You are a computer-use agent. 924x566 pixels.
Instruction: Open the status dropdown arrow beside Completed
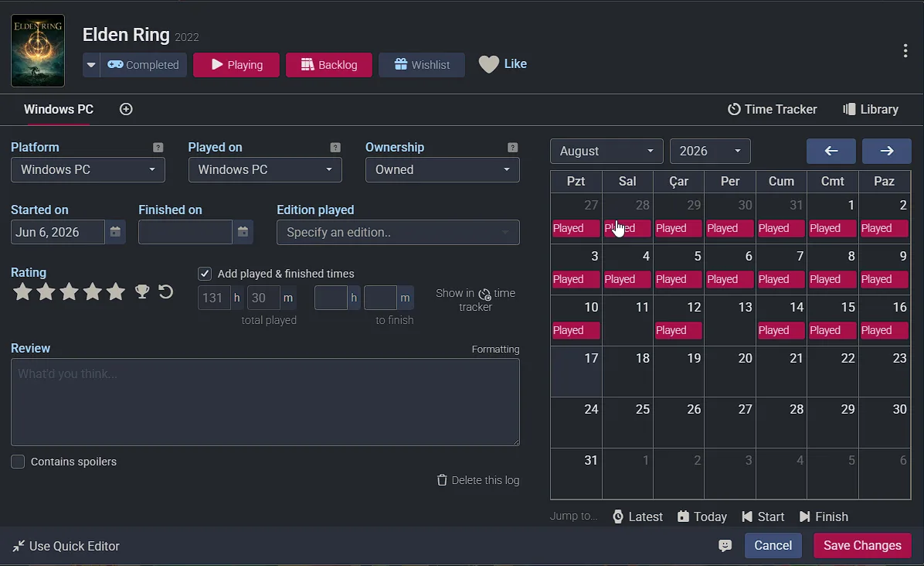90,65
